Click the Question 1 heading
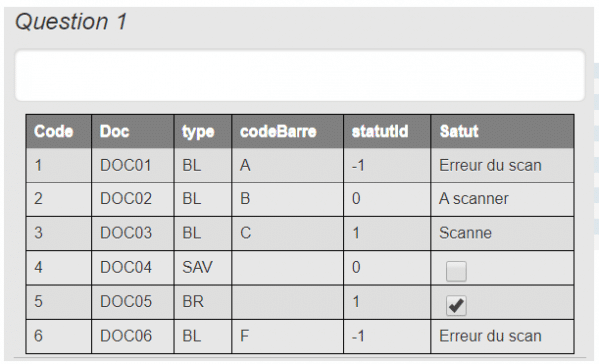The height and width of the screenshot is (364, 599). pos(71,21)
